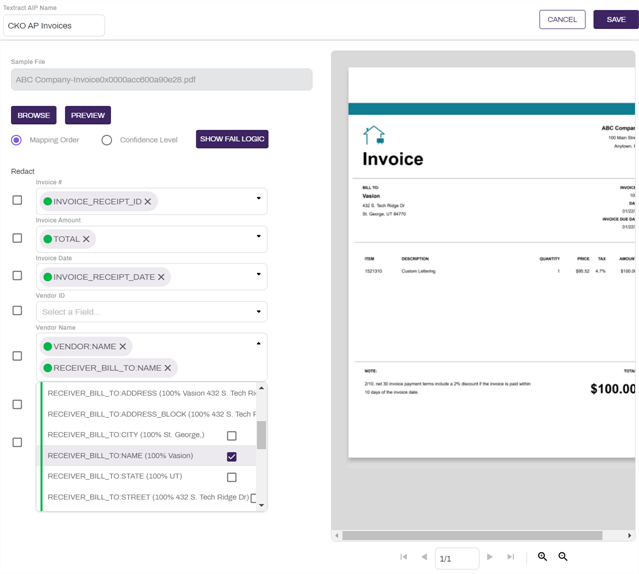Check the Redact box beside the ADDRESS option
This screenshot has width=639, height=574.
pos(17,405)
